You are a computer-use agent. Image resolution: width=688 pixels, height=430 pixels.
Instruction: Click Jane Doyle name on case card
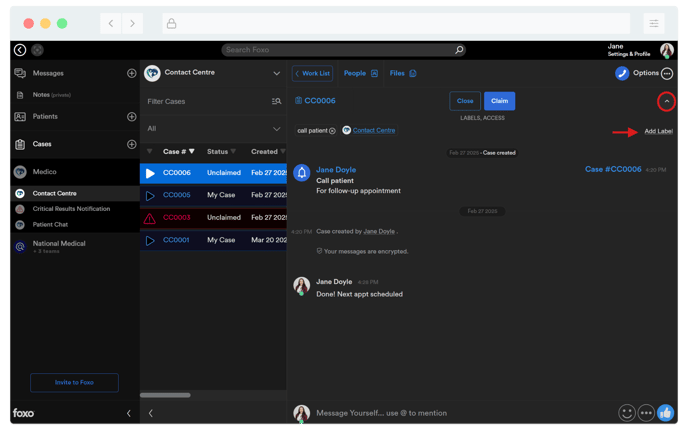[336, 170]
